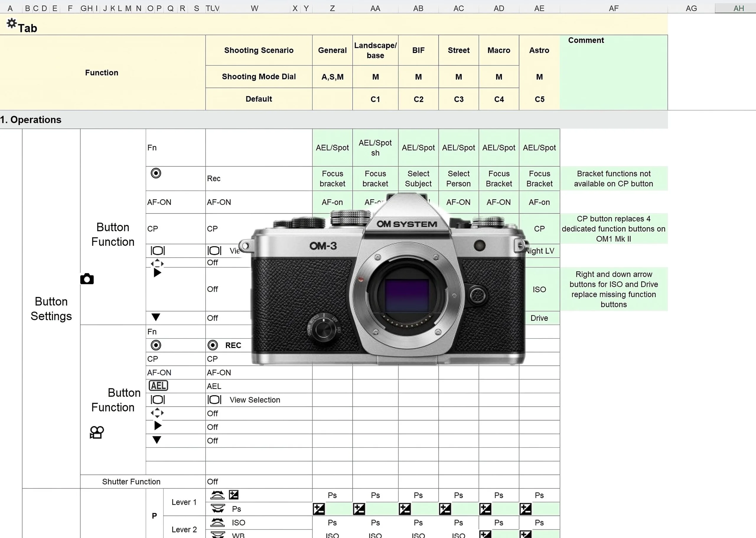Click exposure compensation icon in BIF column Lever 1

pos(405,509)
